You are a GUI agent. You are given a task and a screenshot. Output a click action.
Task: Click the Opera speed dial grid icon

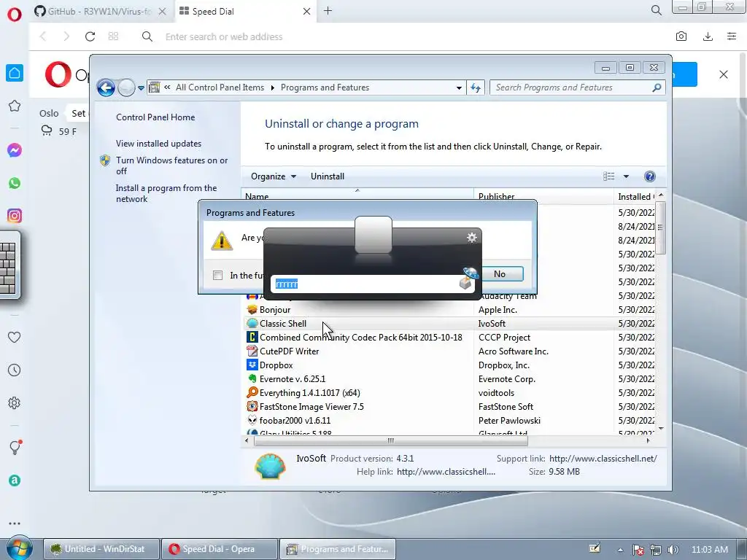point(113,36)
